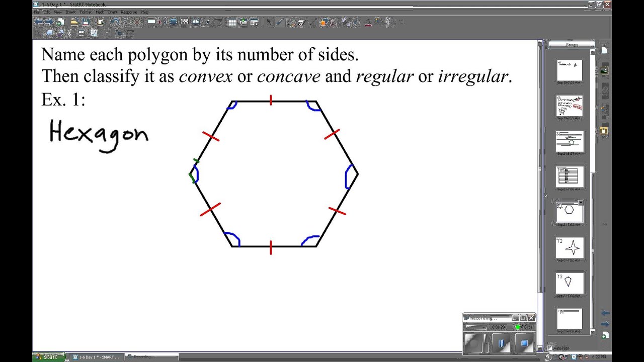Select the Pen tool
This screenshot has height=362, width=644.
(280, 22)
